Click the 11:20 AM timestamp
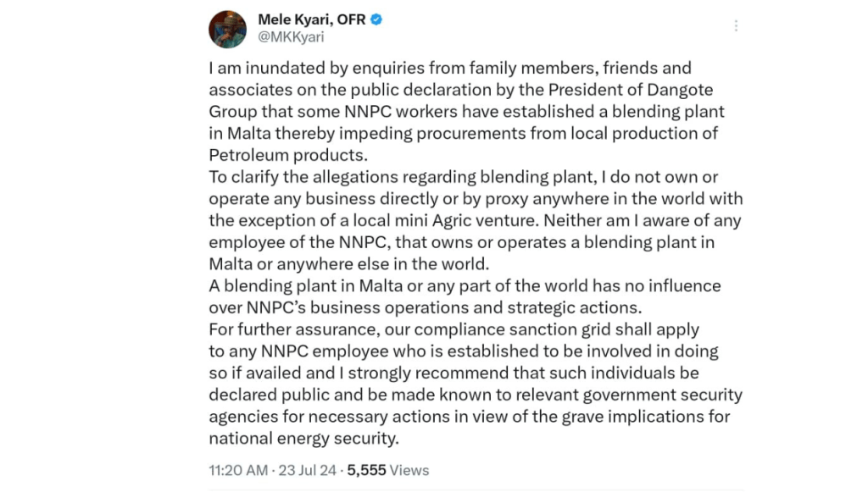868x492 pixels. point(239,470)
